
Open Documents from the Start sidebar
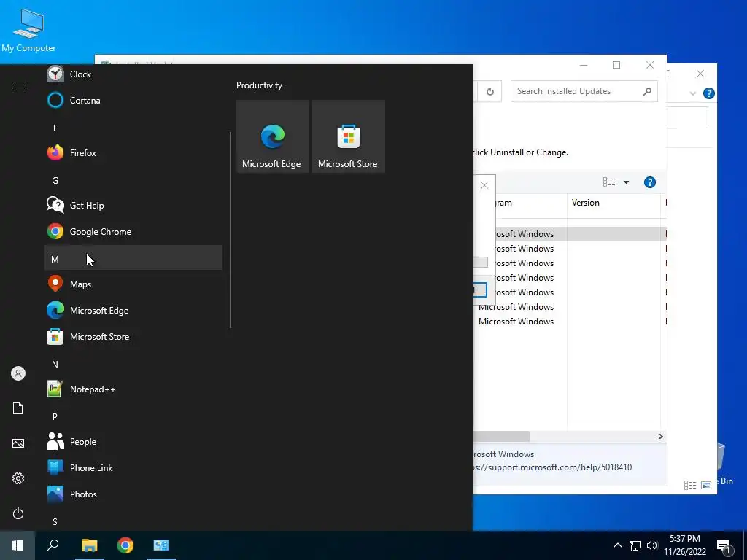pos(18,408)
